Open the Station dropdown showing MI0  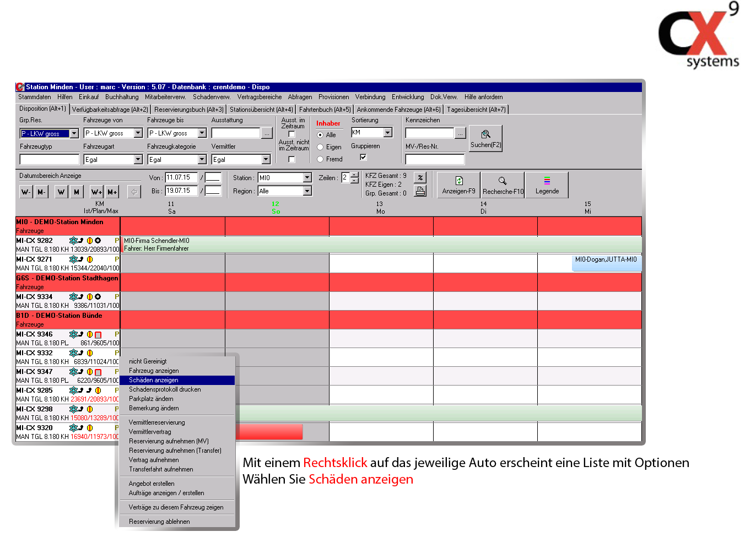307,178
